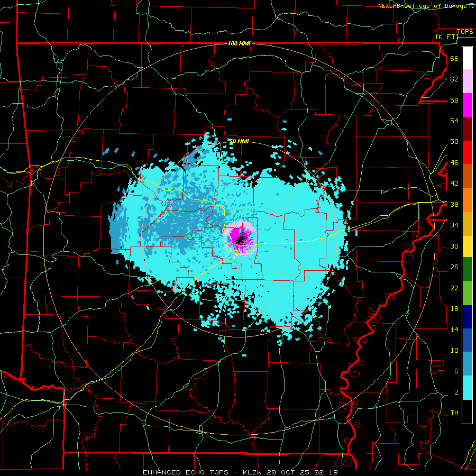Click the legend value "58"
Image resolution: width=476 pixels, height=476 pixels.
coord(454,100)
